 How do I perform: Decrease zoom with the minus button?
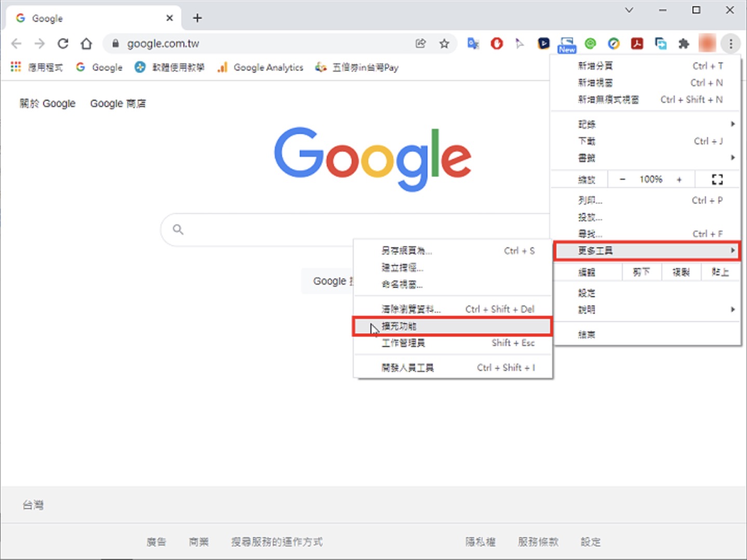pos(622,180)
